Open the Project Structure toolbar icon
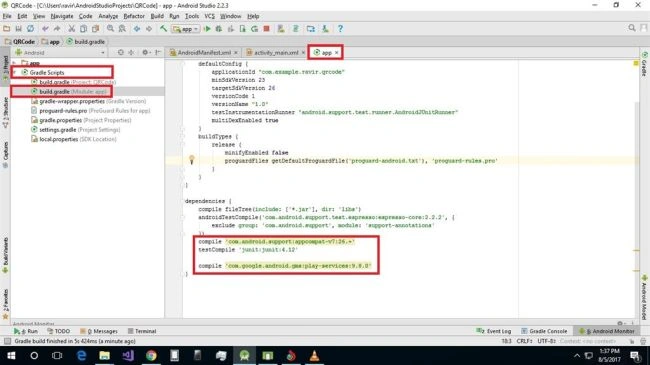This screenshot has width=650, height=365. (311, 29)
